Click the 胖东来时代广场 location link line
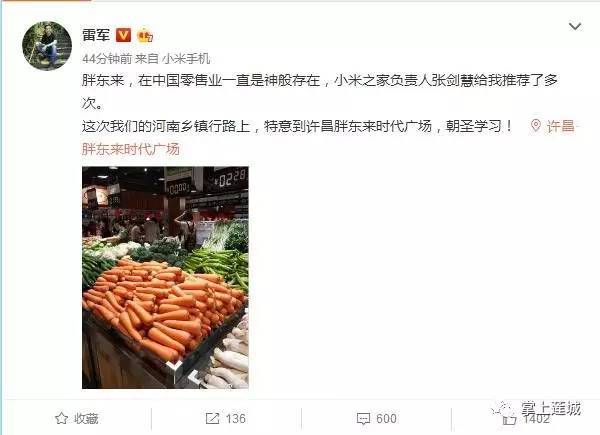The width and height of the screenshot is (600, 435). pyautogui.click(x=130, y=149)
